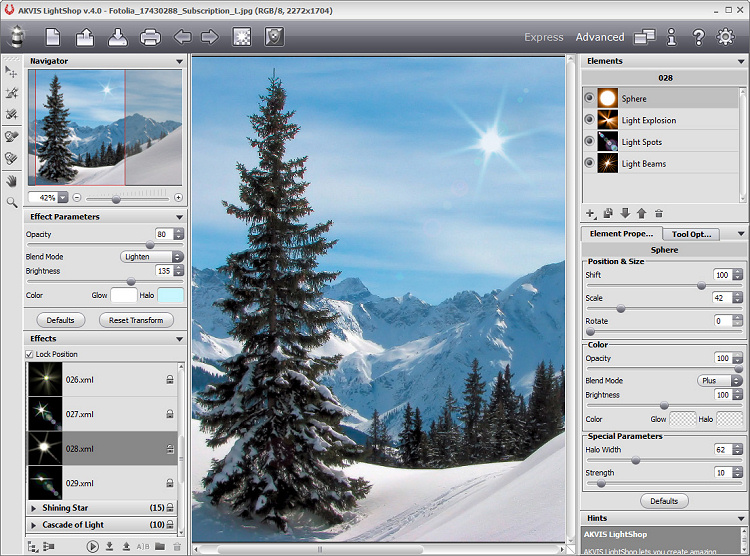The height and width of the screenshot is (556, 750).
Task: Pick the Halo color swatch in Effect Parameters
Action: coord(170,295)
